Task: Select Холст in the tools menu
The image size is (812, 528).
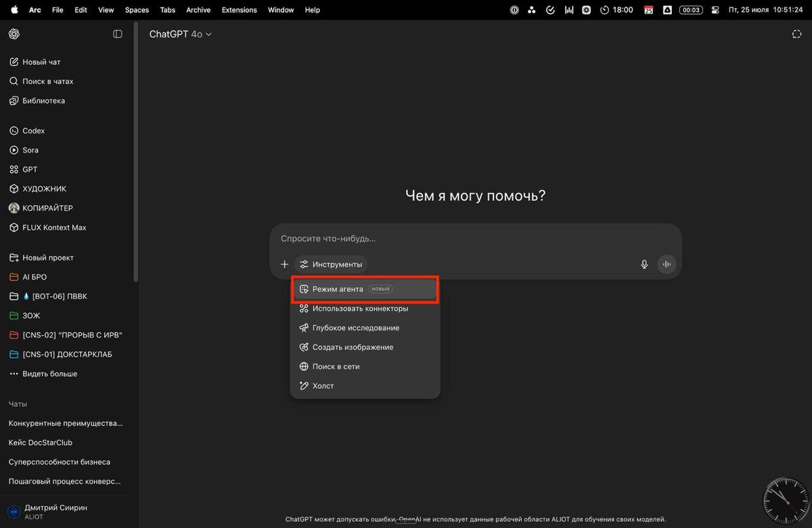Action: coord(365,386)
